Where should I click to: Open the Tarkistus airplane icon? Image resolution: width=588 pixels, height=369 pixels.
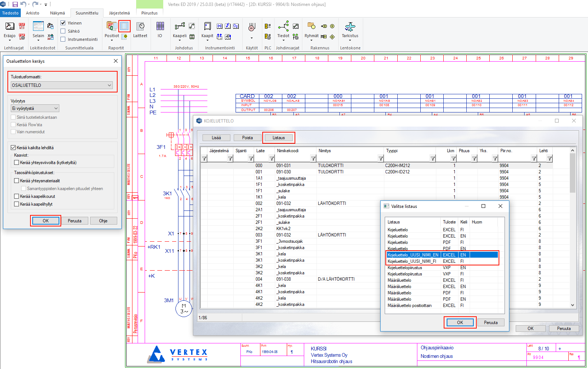350,27
